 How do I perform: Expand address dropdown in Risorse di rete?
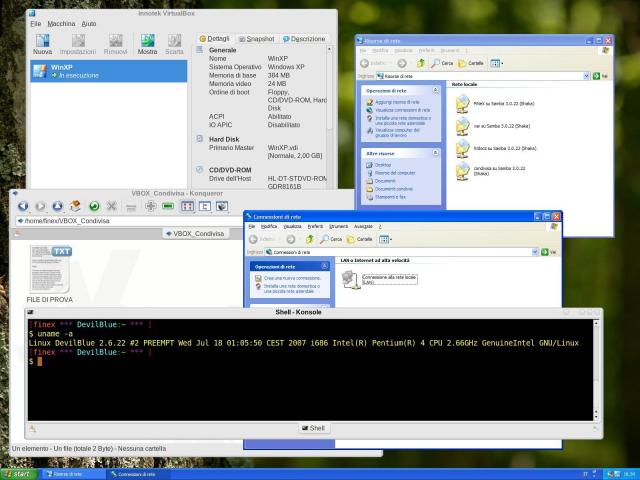(x=586, y=76)
